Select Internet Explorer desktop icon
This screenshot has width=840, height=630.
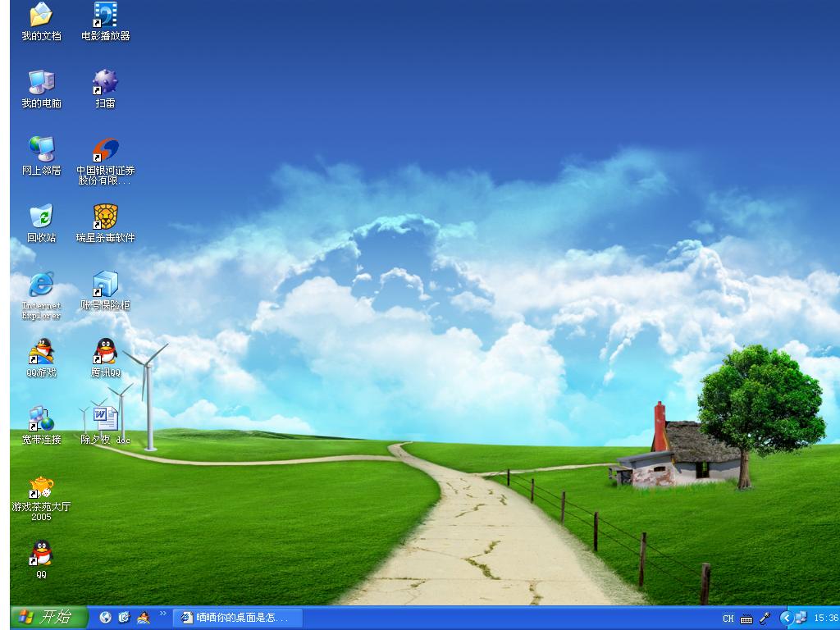pyautogui.click(x=41, y=295)
